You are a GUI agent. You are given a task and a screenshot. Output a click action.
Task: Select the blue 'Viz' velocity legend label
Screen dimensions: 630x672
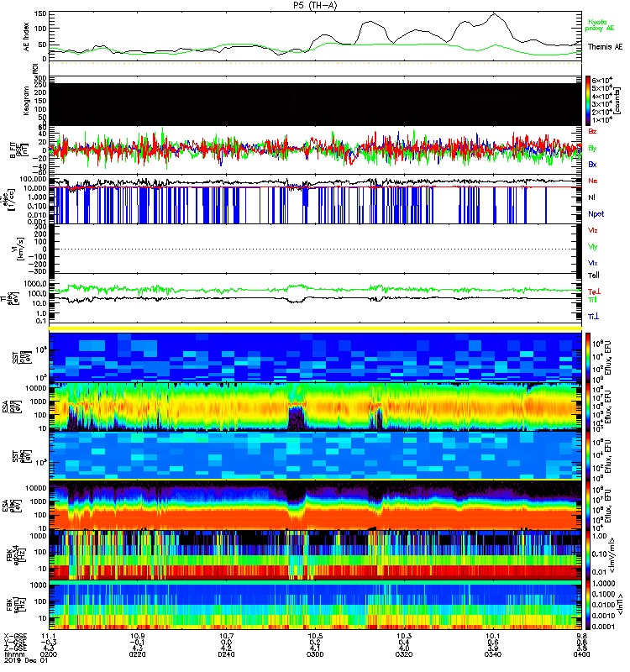point(592,263)
